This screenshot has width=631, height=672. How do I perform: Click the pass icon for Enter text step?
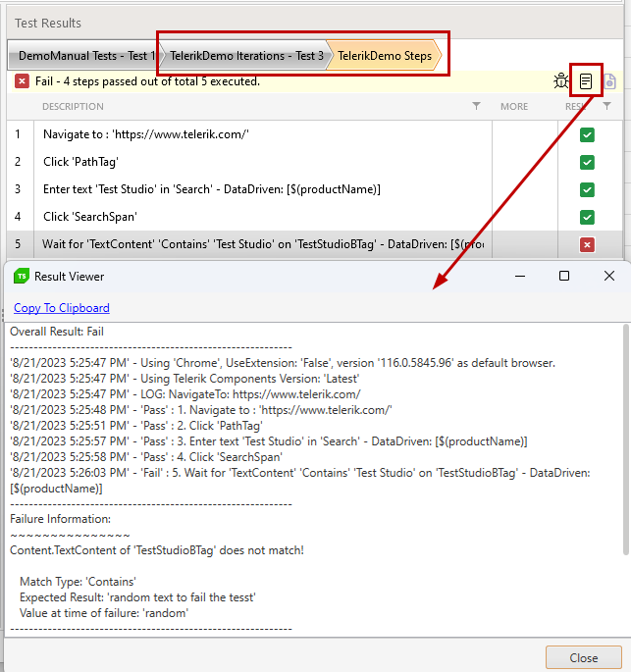[x=587, y=189]
